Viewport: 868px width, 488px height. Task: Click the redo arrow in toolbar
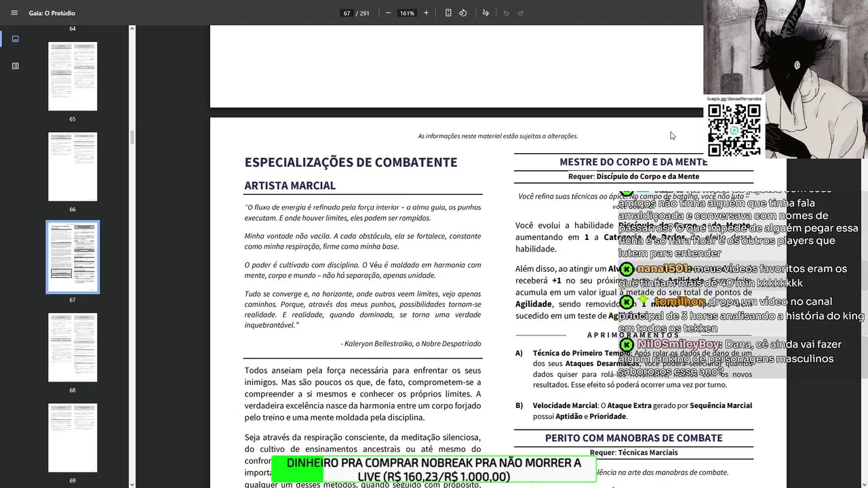pyautogui.click(x=521, y=13)
